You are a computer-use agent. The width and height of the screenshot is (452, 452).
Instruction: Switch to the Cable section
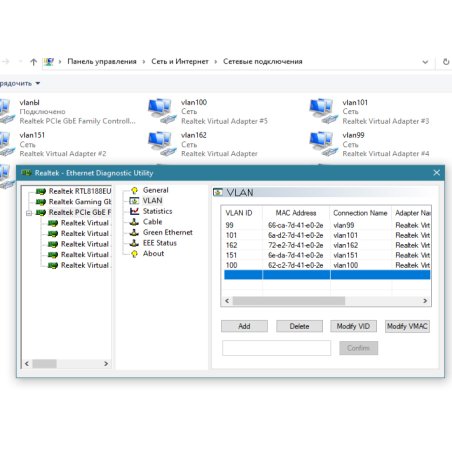coord(153,222)
